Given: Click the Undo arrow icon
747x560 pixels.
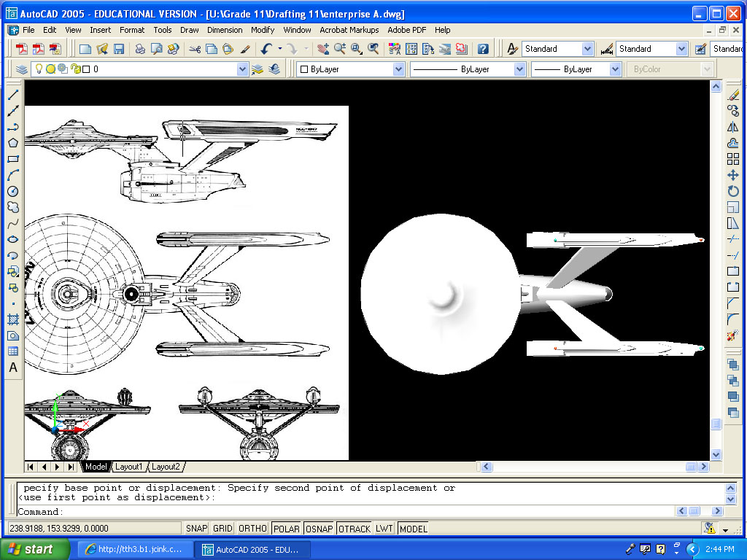Looking at the screenshot, I should pyautogui.click(x=266, y=49).
